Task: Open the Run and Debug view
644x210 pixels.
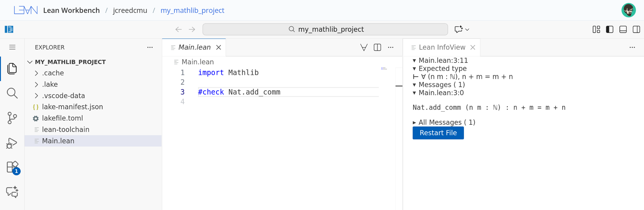Action: 12,143
